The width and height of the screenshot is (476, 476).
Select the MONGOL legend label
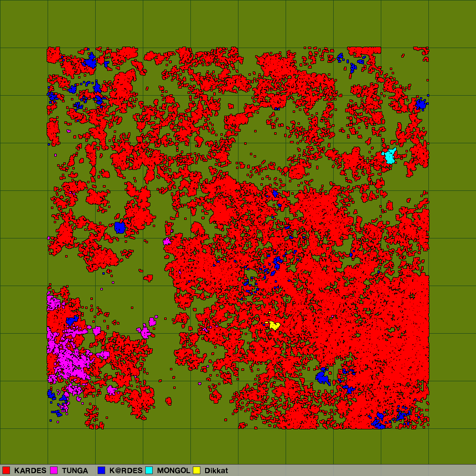coord(173,471)
